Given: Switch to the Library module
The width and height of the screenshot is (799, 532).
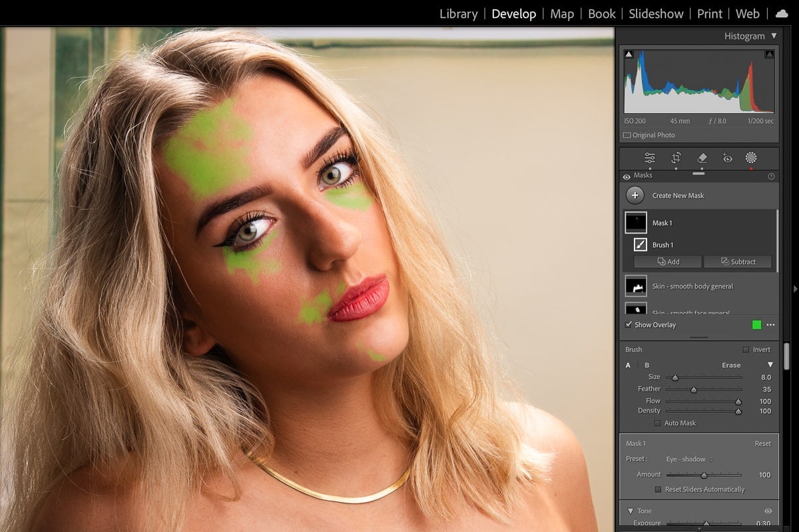Looking at the screenshot, I should (x=458, y=13).
